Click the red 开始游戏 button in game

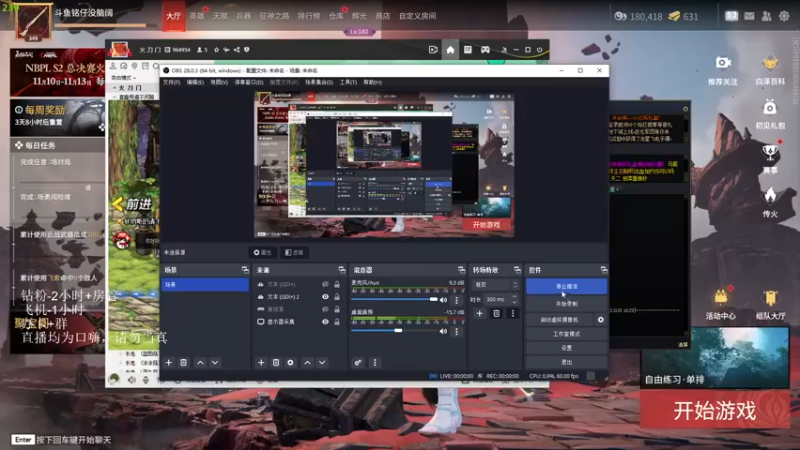[714, 410]
